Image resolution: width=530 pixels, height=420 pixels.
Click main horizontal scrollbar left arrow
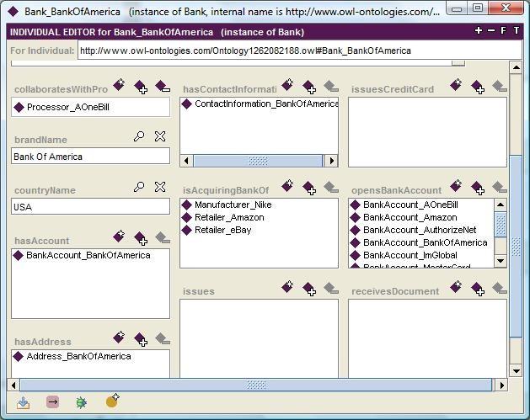[13, 385]
